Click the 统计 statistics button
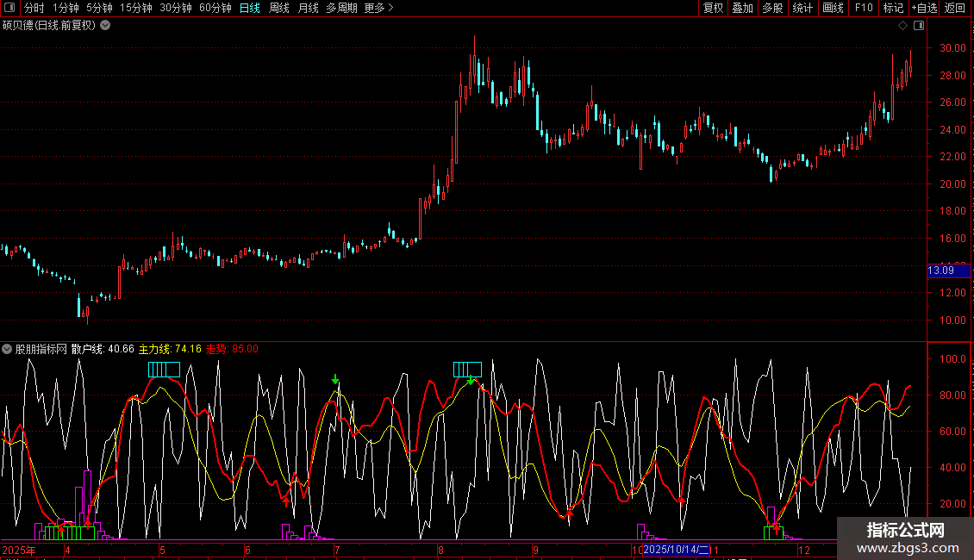Viewport: 974px width, 560px height. tap(802, 8)
